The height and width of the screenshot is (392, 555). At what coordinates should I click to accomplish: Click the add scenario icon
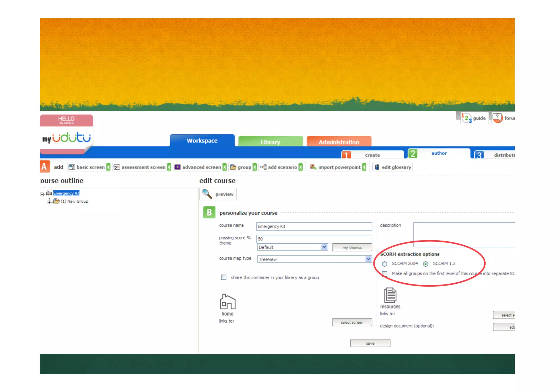coord(263,167)
